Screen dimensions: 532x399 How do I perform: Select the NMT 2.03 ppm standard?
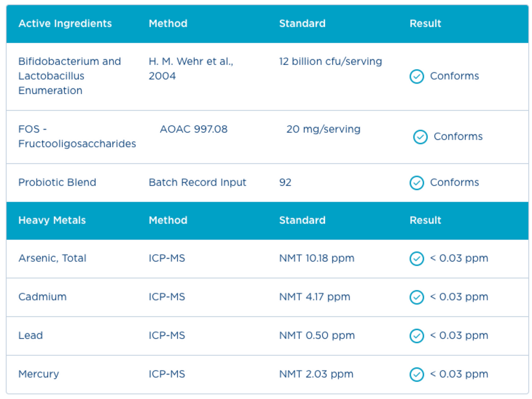point(317,374)
